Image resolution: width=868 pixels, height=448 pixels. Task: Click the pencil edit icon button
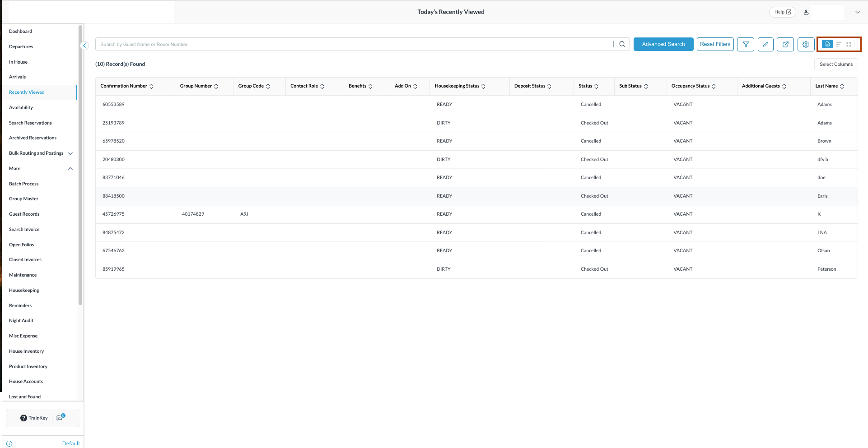tap(765, 44)
